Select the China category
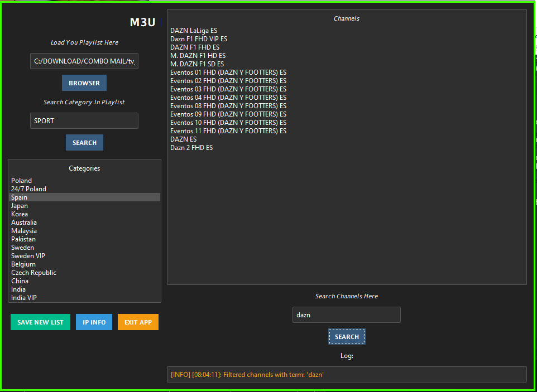 pos(85,281)
